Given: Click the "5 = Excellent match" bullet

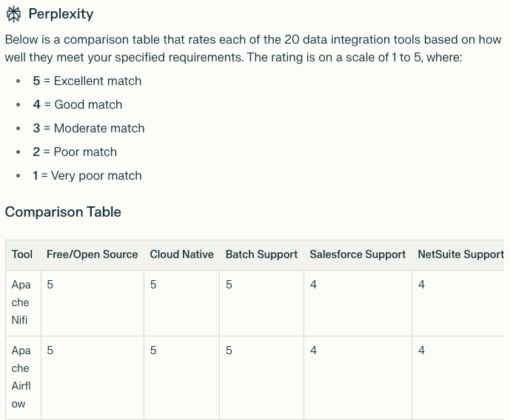Looking at the screenshot, I should tap(87, 81).
